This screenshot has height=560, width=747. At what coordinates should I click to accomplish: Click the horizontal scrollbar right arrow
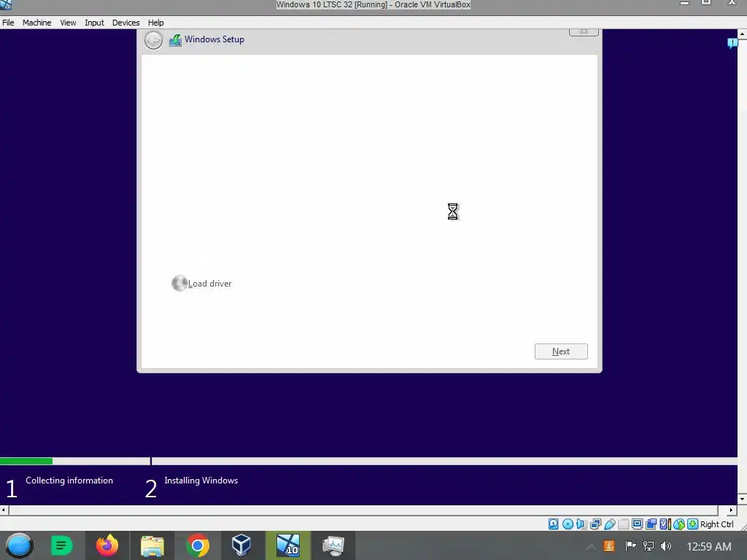[731, 510]
